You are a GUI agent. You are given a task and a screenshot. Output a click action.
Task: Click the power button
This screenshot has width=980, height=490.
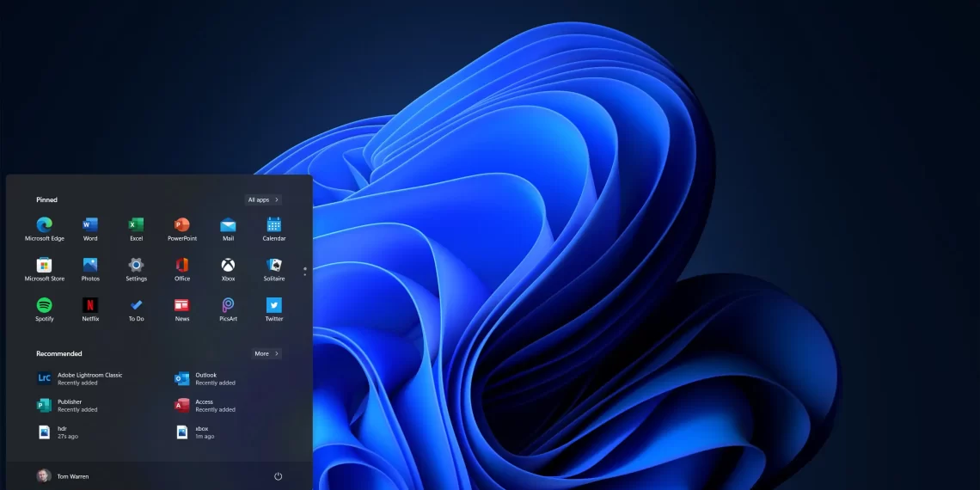click(x=278, y=476)
